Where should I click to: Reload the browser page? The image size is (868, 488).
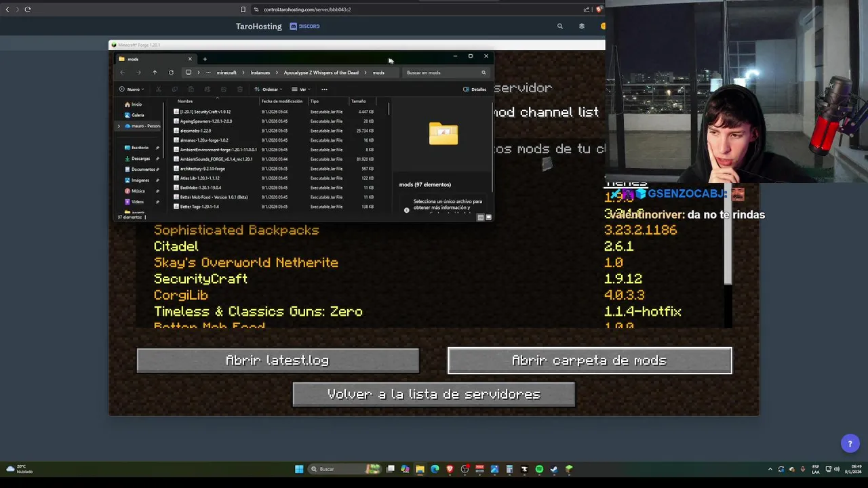click(28, 9)
